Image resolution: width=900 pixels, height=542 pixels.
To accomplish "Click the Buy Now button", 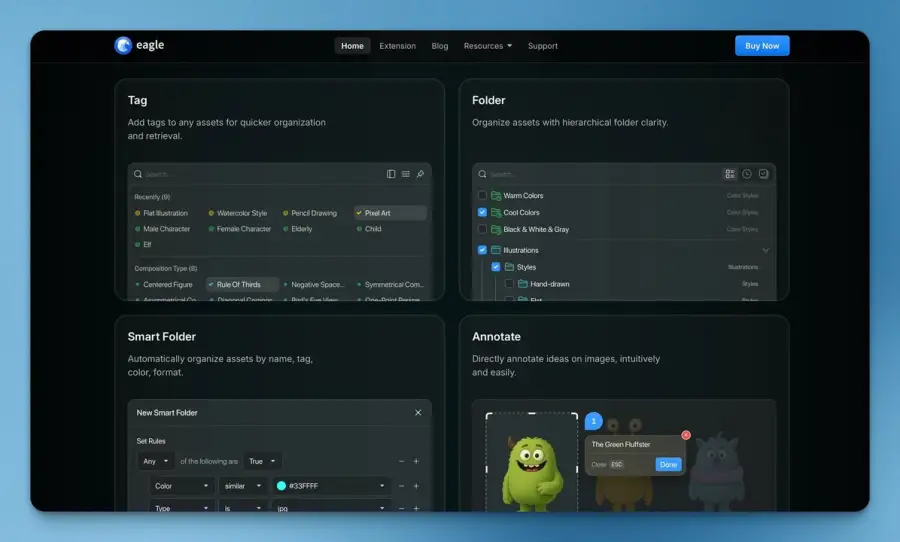I will coord(762,46).
